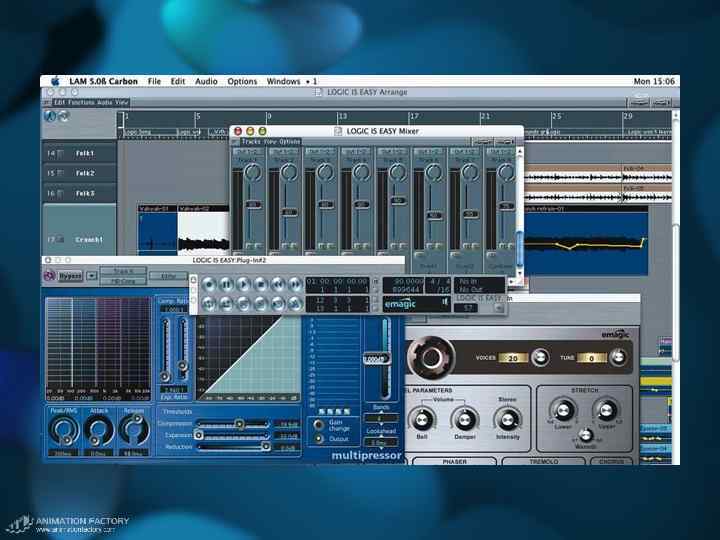The height and width of the screenshot is (540, 720).
Task: Open the dropdown arrow next to Bypass
Action: pyautogui.click(x=92, y=276)
